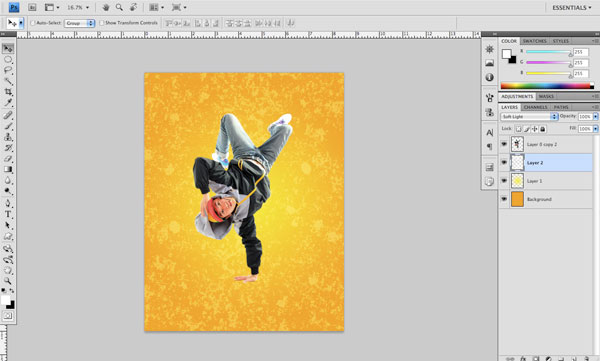600x361 pixels.
Task: Click the color spectrum ramp
Action: 547,86
